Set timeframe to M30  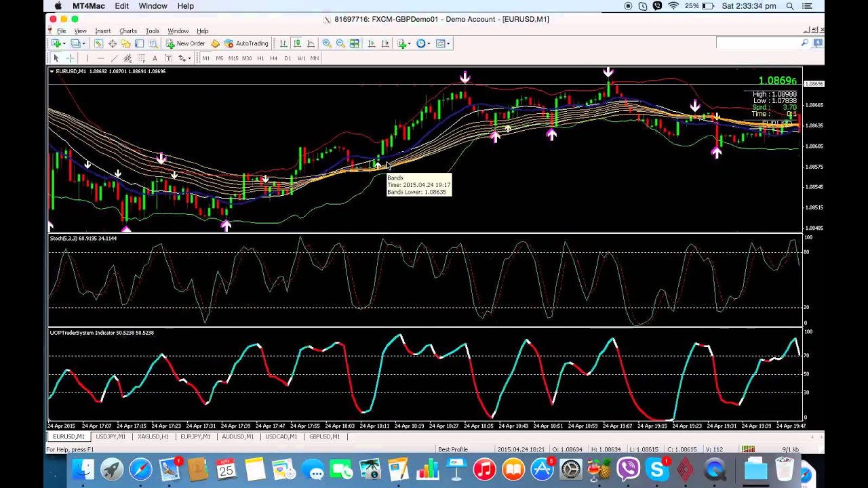pyautogui.click(x=247, y=58)
